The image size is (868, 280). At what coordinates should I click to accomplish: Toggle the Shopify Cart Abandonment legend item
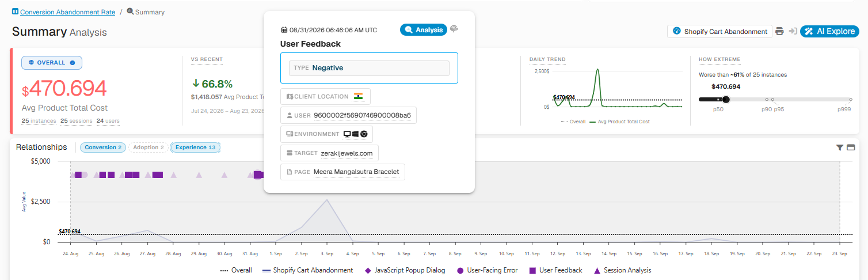[x=307, y=270]
